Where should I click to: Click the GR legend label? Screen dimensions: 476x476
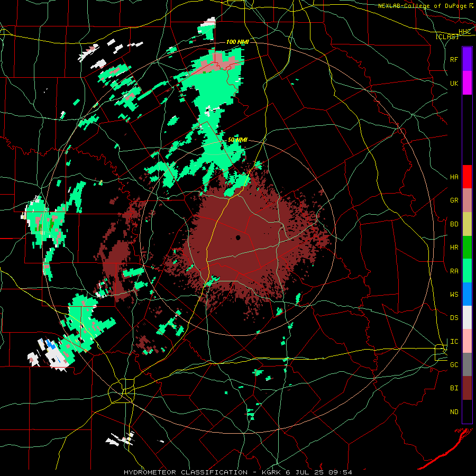point(454,200)
